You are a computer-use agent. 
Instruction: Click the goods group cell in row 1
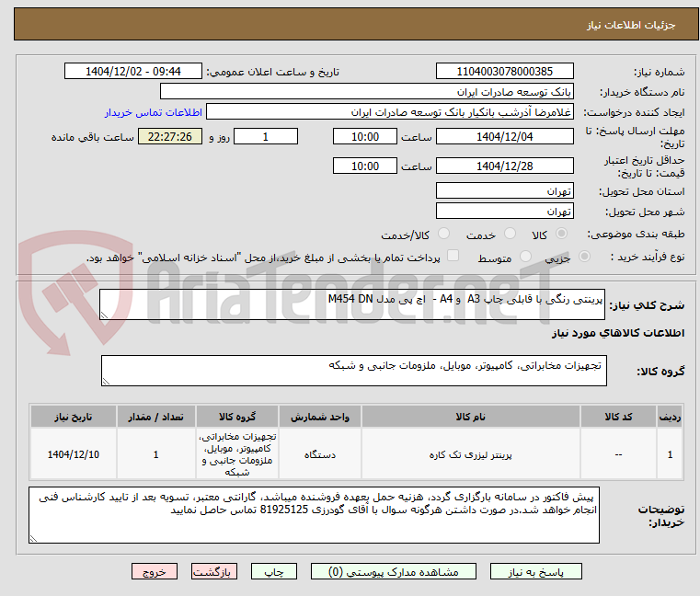tap(237, 454)
